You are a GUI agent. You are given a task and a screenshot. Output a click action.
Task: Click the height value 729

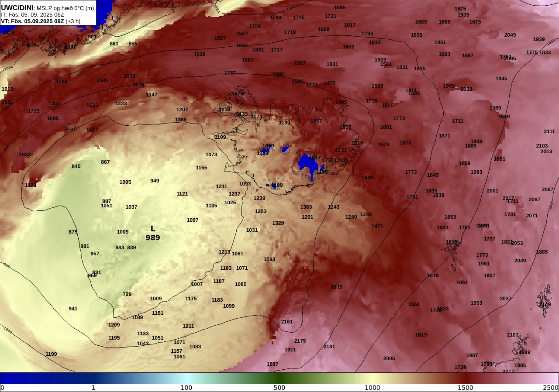coord(127,294)
